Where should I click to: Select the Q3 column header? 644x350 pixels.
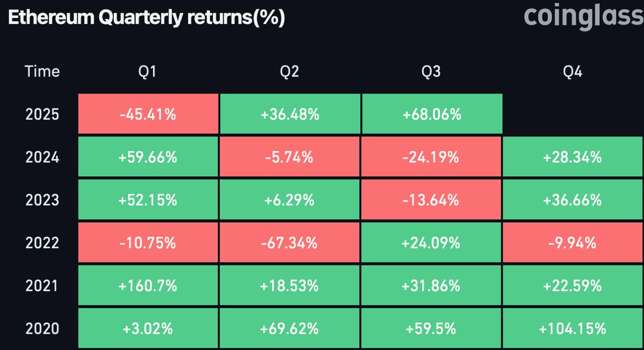pos(431,72)
